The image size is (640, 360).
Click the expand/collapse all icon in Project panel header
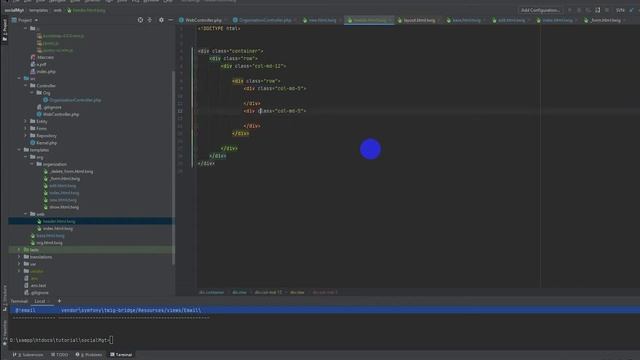150,20
